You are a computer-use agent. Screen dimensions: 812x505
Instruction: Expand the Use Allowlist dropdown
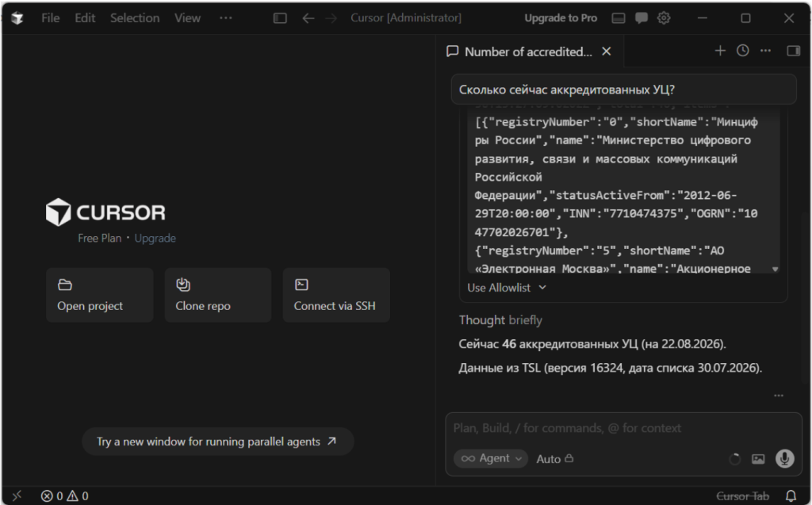click(x=507, y=288)
